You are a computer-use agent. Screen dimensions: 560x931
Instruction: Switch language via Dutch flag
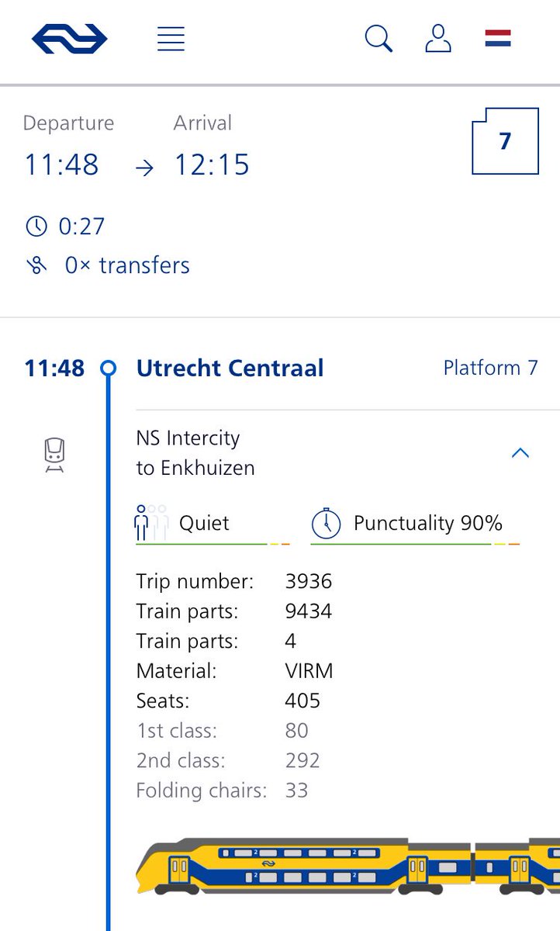(498, 39)
